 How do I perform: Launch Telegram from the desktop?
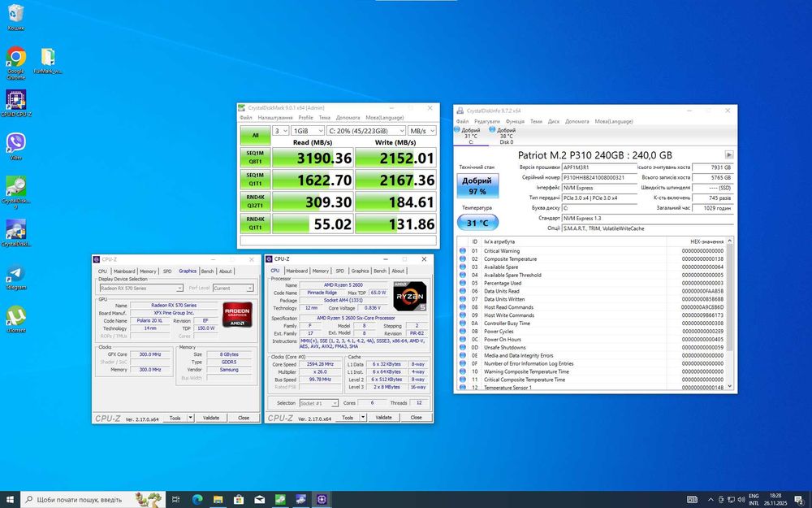pos(16,277)
